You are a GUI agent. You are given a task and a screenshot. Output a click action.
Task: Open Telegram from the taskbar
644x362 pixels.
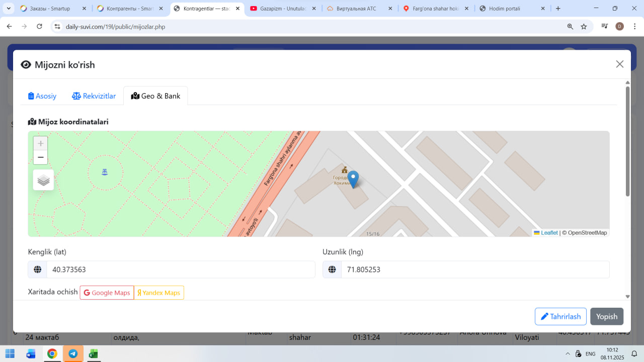(73, 353)
